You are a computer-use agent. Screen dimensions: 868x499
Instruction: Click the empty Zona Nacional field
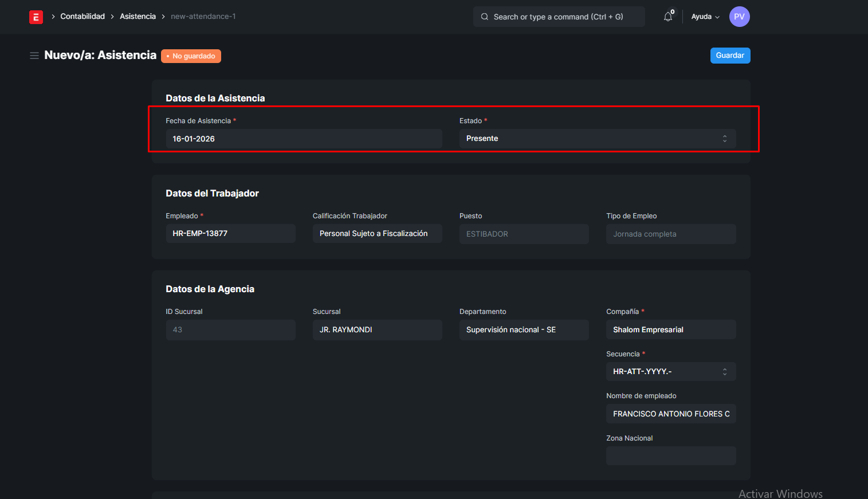point(670,456)
